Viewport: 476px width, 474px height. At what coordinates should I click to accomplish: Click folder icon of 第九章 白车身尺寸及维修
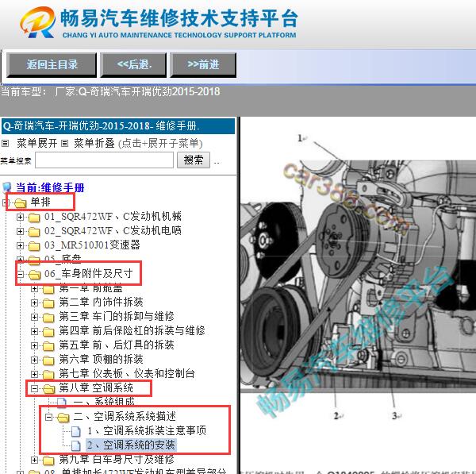48,461
